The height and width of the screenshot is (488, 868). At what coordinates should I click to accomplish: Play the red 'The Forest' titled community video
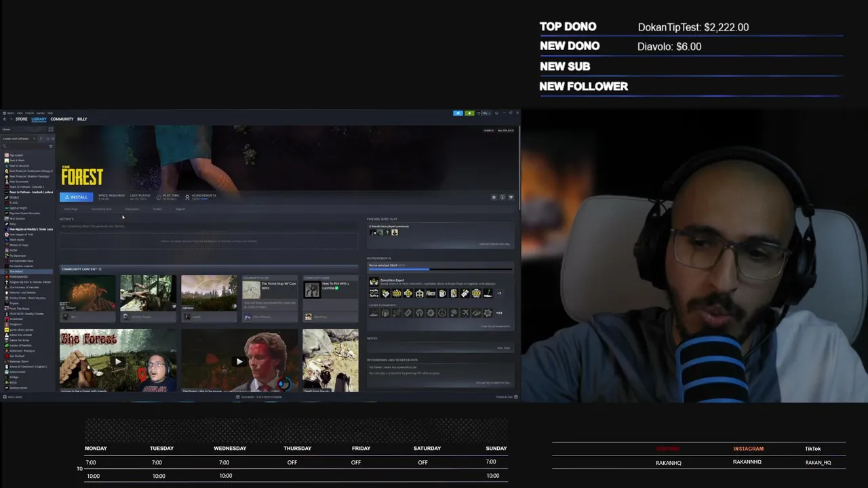118,361
